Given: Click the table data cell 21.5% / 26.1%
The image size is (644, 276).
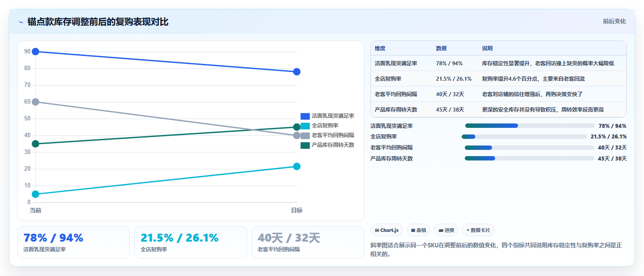Looking at the screenshot, I should 454,79.
